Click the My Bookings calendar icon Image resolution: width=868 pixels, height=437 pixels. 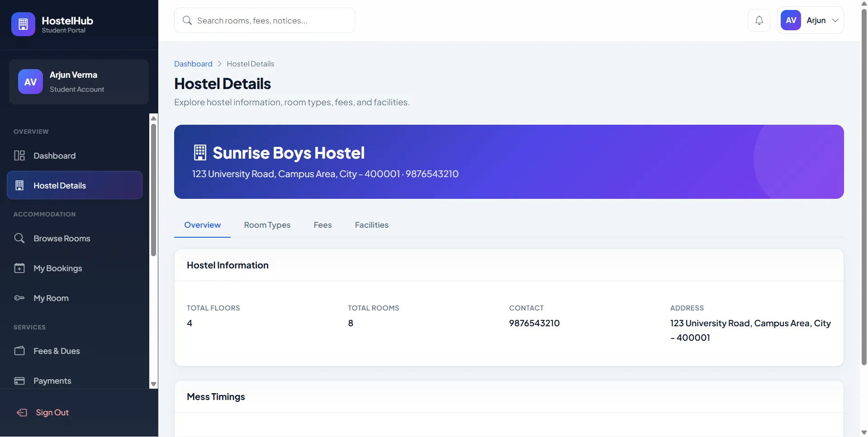(x=19, y=268)
